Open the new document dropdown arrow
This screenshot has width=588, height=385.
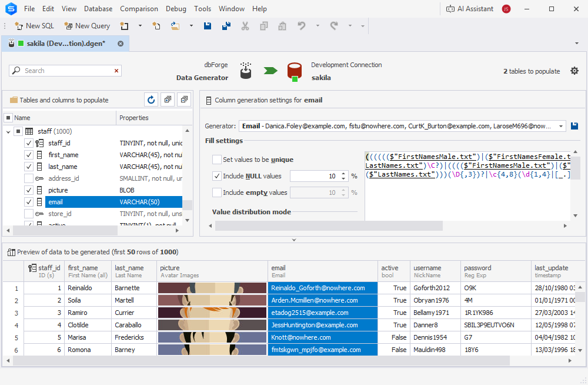click(141, 26)
